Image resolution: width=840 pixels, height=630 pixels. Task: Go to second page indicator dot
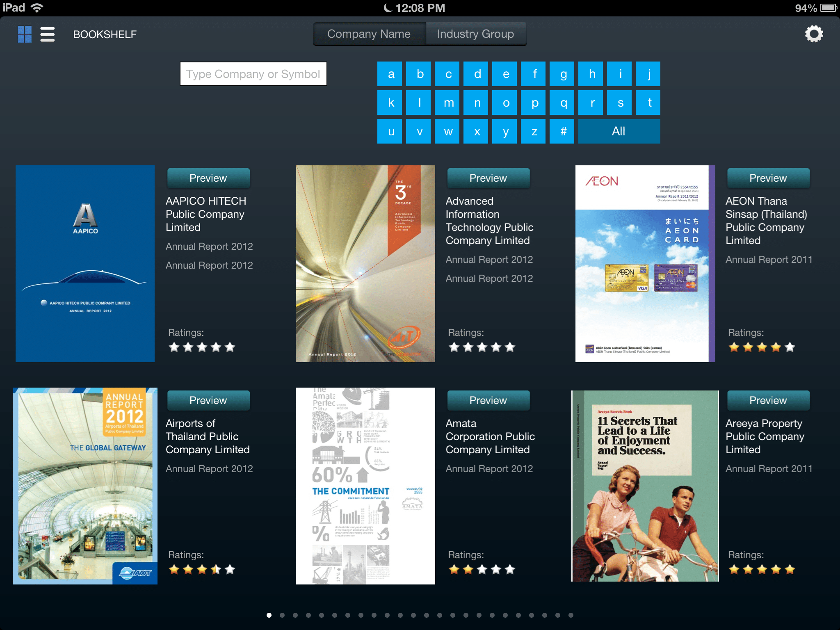pos(282,615)
